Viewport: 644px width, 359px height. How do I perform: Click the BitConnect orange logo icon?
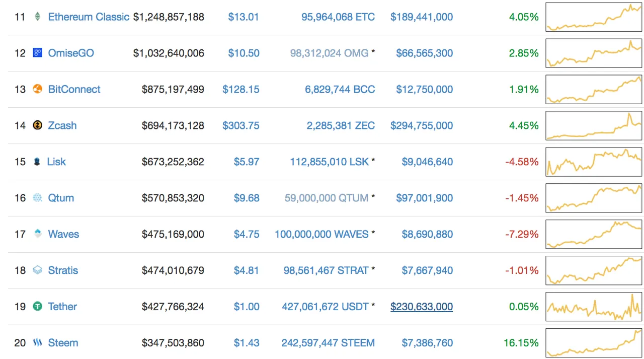coord(38,89)
